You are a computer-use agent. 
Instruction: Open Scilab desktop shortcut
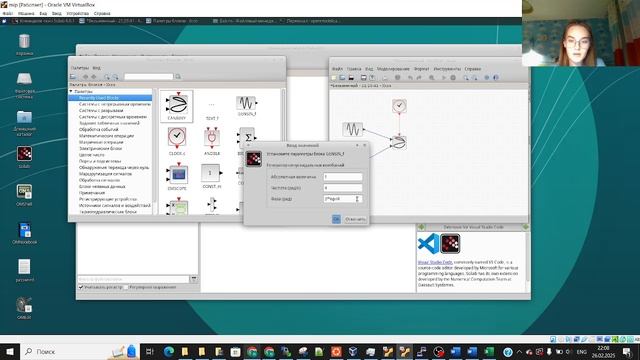[x=24, y=157]
